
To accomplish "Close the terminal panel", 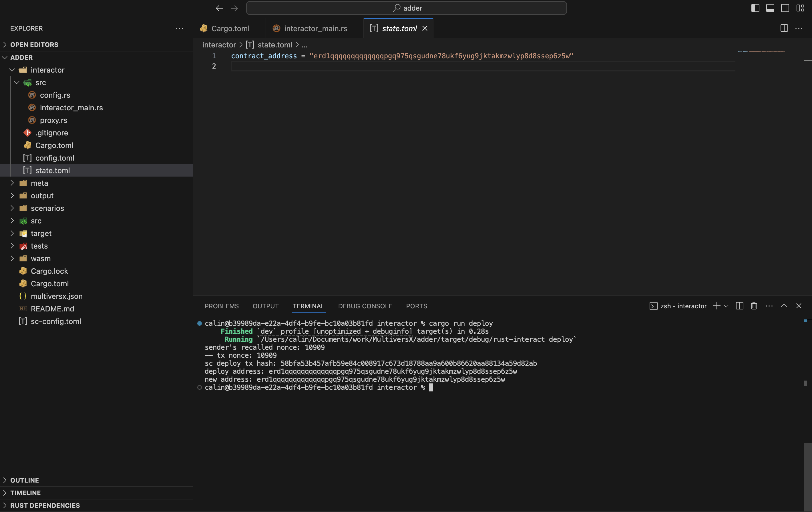I will click(x=799, y=306).
